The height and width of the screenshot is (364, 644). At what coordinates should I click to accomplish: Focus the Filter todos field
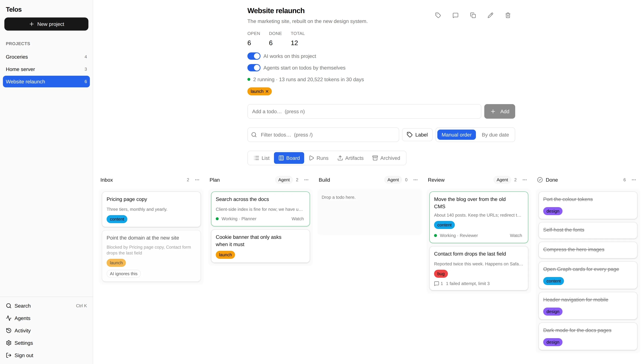coord(323,135)
